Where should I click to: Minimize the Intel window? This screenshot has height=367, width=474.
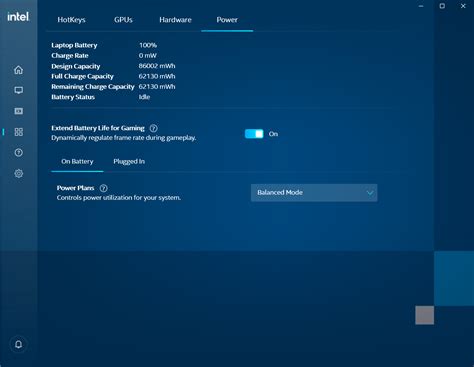point(421,6)
